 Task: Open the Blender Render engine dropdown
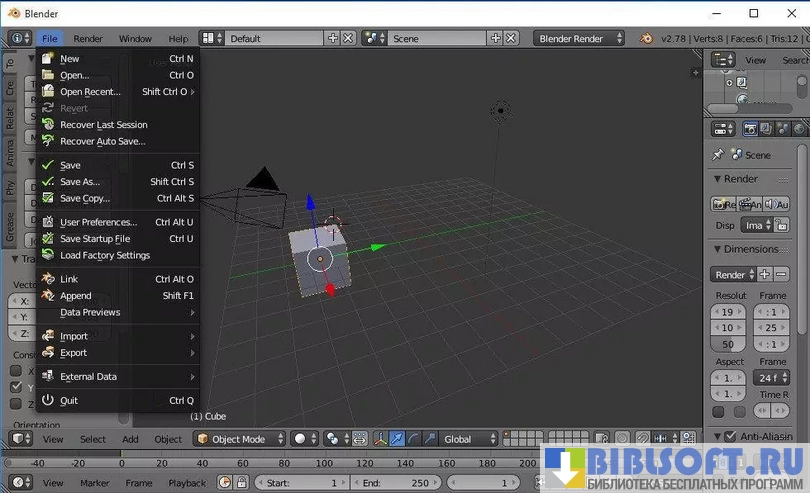coord(580,38)
